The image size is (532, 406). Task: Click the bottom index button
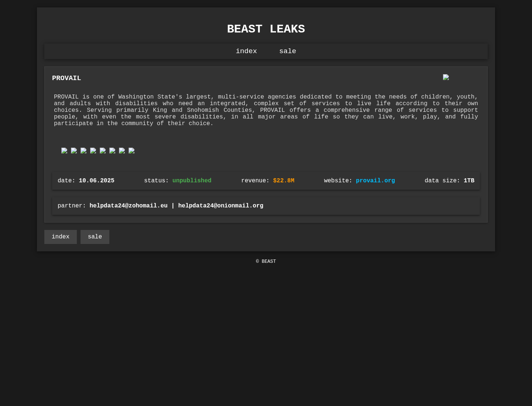[x=61, y=237]
